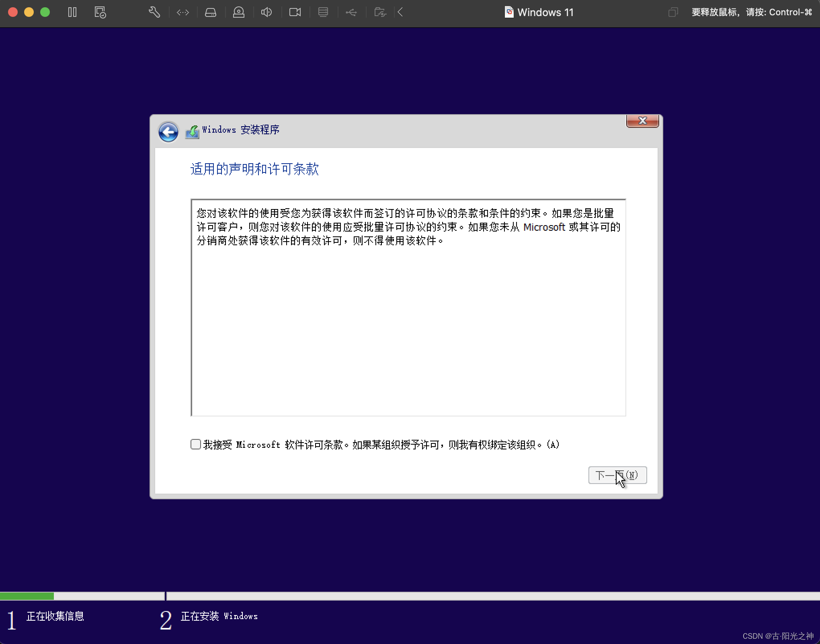820x644 pixels.
Task: Open the shared folders icon
Action: point(380,12)
